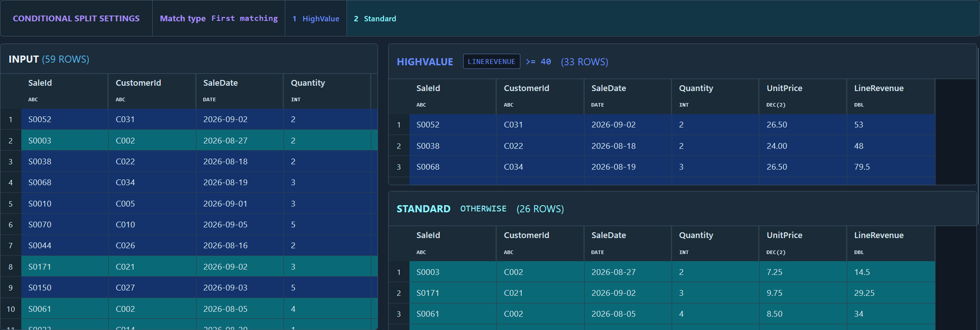Screen dimensions: 980x330
Task: Click the UnitPrice column header in HighValue table
Action: click(803, 96)
